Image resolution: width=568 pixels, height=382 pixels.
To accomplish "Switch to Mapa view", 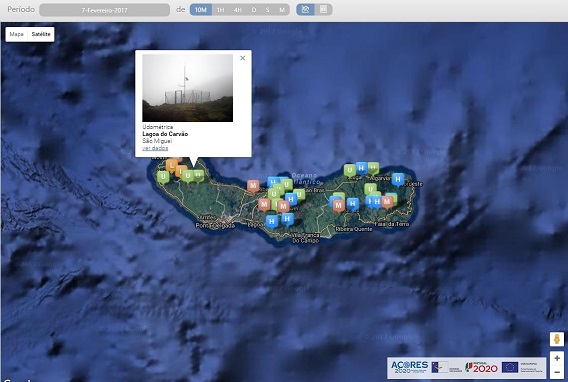I will click(x=17, y=34).
